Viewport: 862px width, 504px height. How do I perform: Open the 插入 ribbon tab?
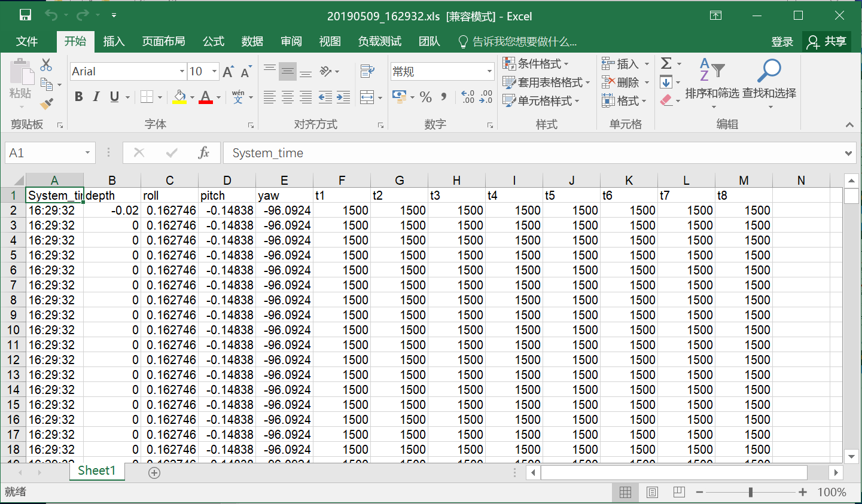114,41
